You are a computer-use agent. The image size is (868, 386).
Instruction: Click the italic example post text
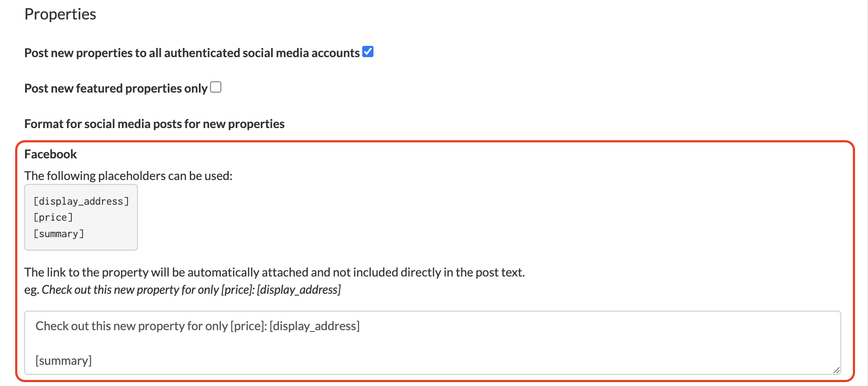(x=191, y=289)
